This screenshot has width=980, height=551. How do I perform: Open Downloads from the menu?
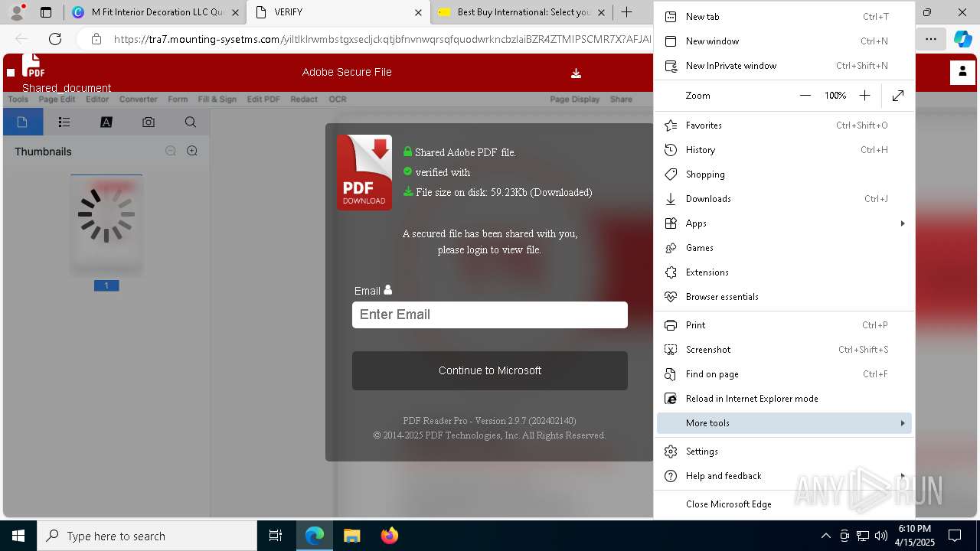click(784, 199)
